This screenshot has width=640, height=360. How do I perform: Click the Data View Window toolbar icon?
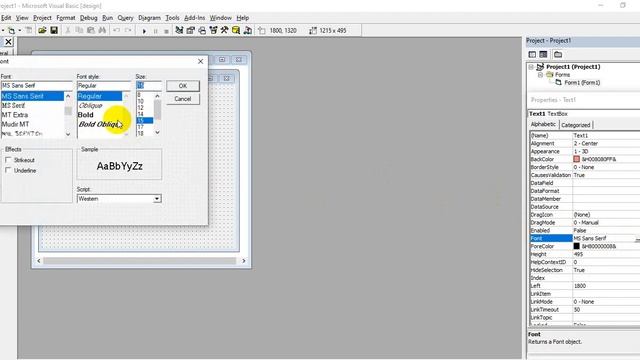point(236,30)
